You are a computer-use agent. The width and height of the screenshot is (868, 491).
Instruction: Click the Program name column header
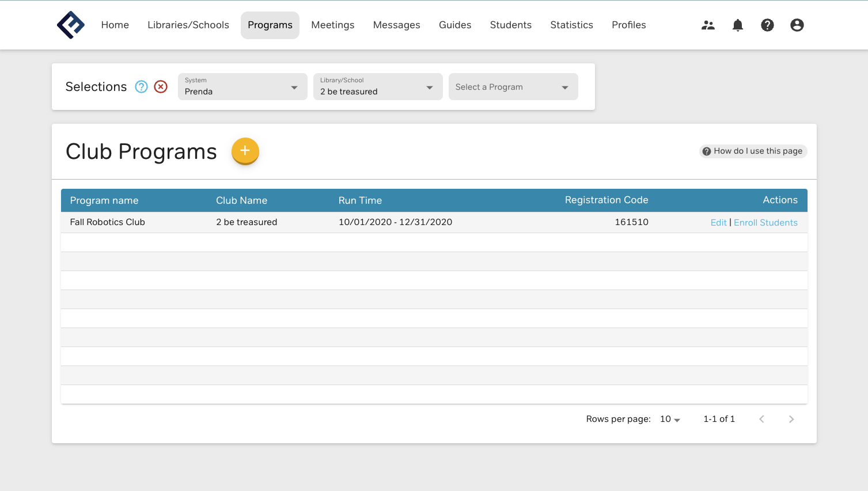104,200
